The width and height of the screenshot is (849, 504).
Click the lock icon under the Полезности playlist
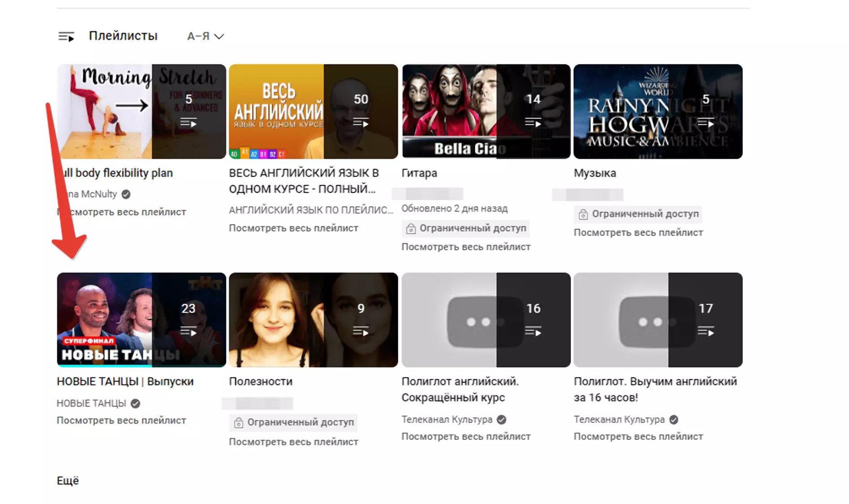tap(239, 423)
